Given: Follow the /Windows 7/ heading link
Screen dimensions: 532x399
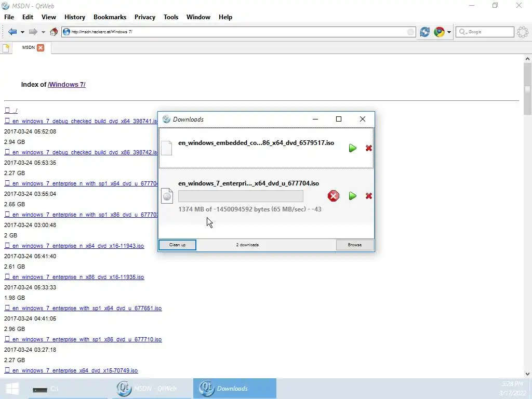Looking at the screenshot, I should (x=66, y=85).
